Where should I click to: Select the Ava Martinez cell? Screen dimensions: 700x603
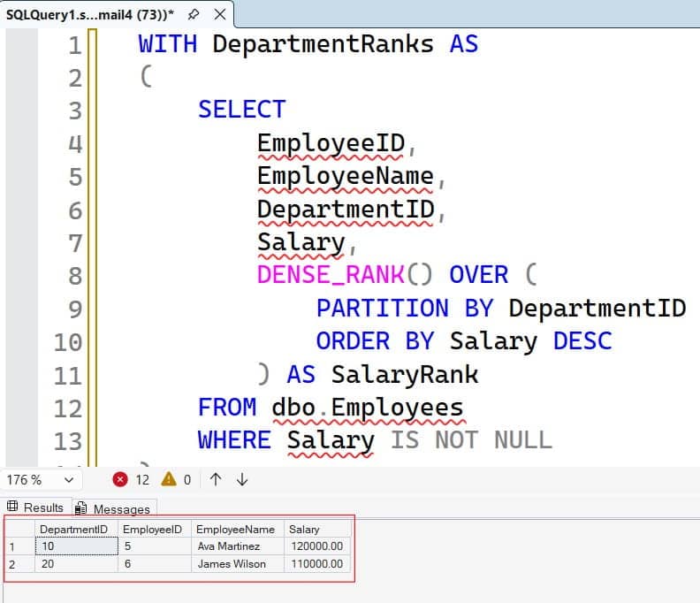[238, 546]
